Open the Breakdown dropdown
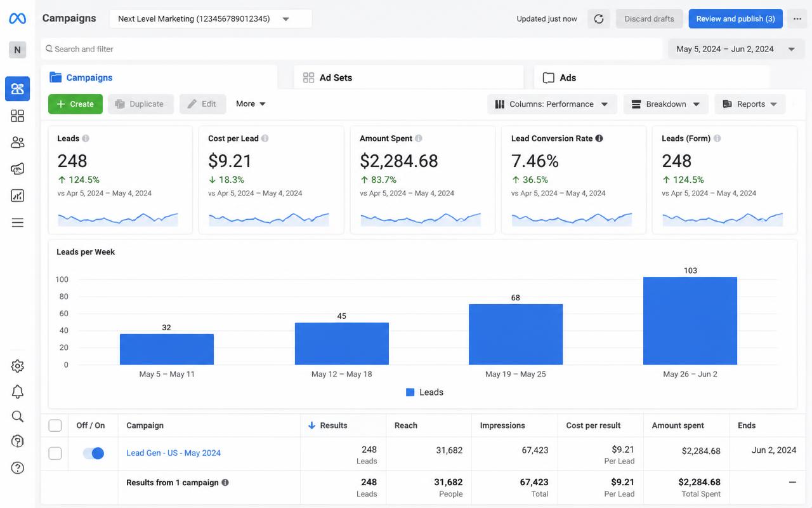The height and width of the screenshot is (508, 812). tap(666, 104)
